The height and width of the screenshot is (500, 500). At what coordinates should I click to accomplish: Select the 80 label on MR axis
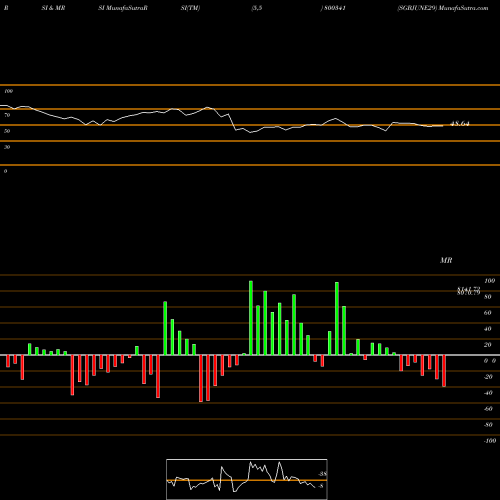(488, 297)
